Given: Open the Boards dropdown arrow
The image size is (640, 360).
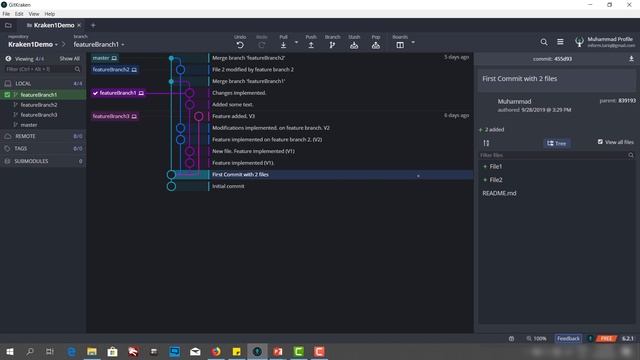Looking at the screenshot, I should pos(413,42).
